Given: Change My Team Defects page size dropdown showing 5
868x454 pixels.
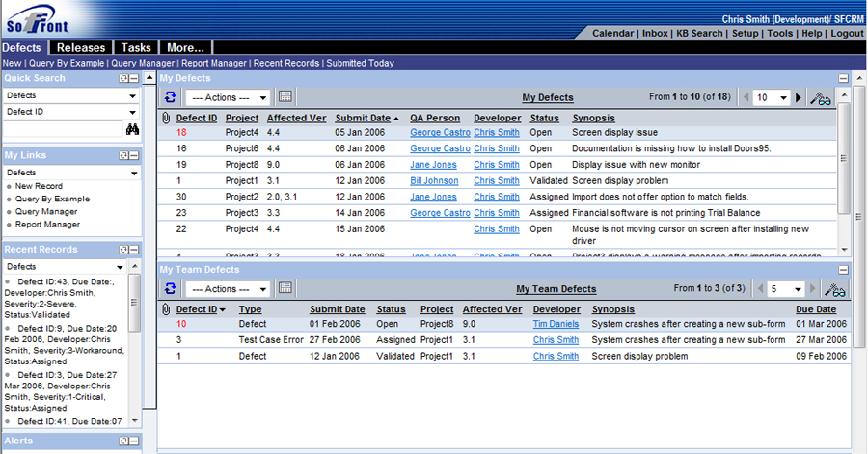Looking at the screenshot, I should (786, 289).
